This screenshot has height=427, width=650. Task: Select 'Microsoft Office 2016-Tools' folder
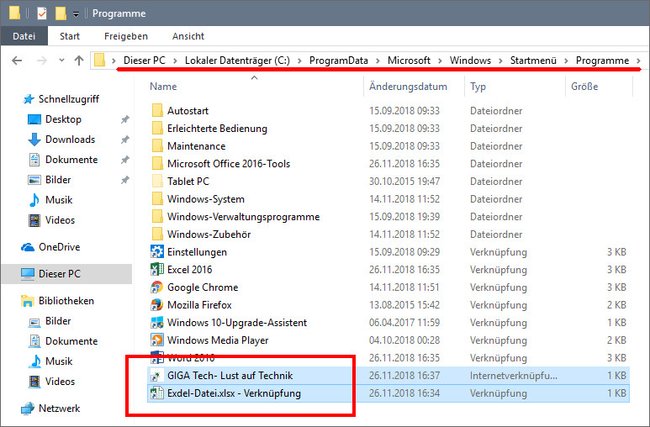[228, 164]
